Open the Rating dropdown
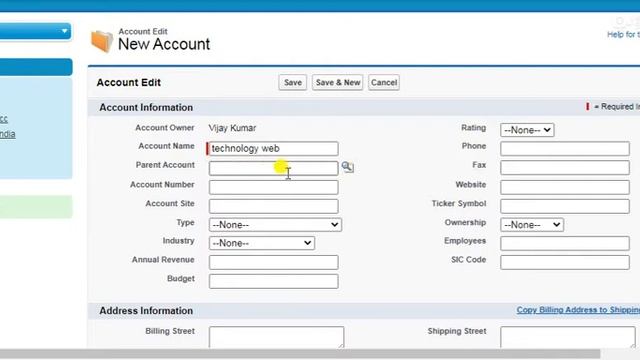Viewport: 640px width, 360px height. coord(527,130)
